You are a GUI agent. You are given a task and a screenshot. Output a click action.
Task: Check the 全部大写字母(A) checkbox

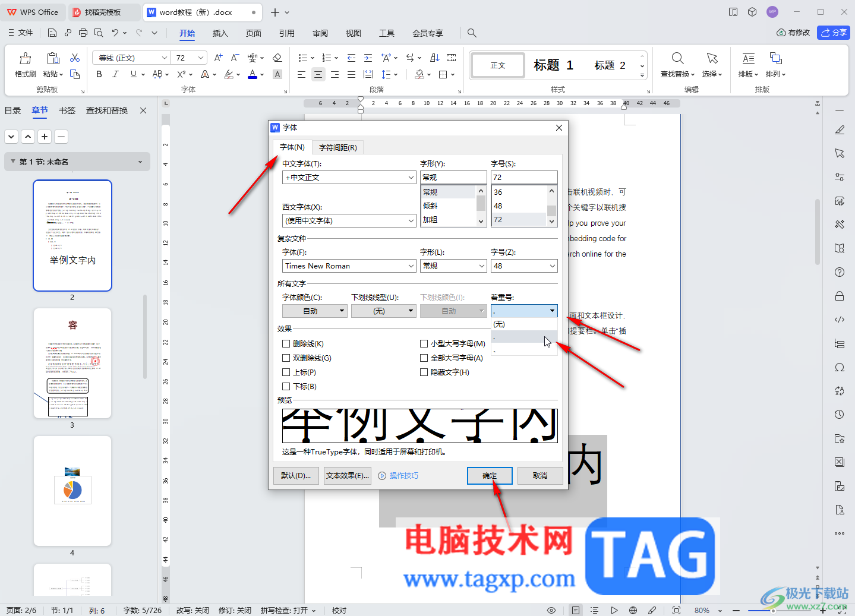tap(424, 358)
